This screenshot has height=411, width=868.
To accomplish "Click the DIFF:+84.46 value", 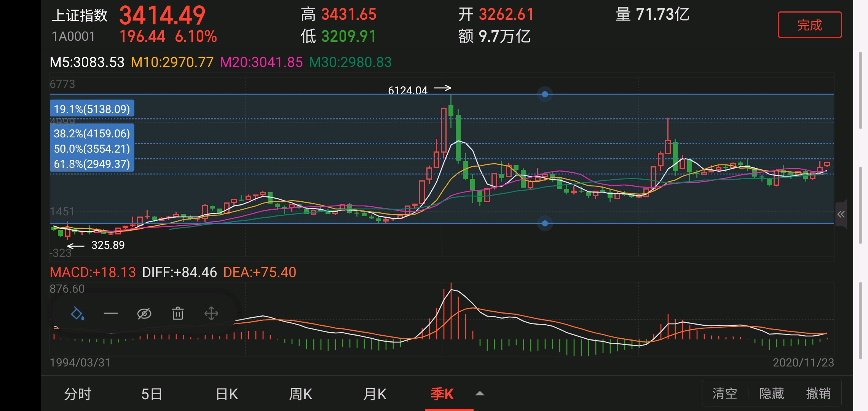I will click(x=179, y=272).
